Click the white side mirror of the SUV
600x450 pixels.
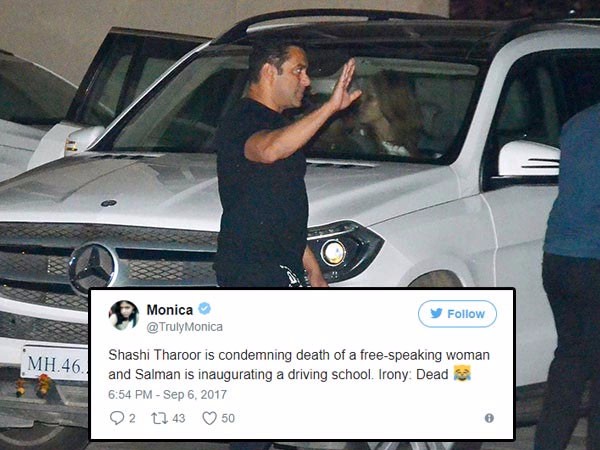[x=529, y=160]
